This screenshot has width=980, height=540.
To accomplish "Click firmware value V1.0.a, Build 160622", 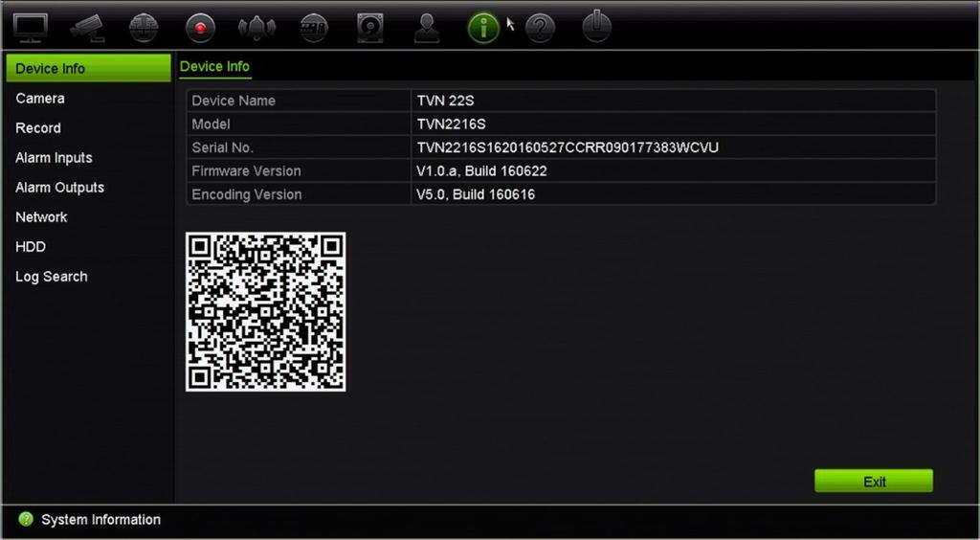I will (x=482, y=171).
